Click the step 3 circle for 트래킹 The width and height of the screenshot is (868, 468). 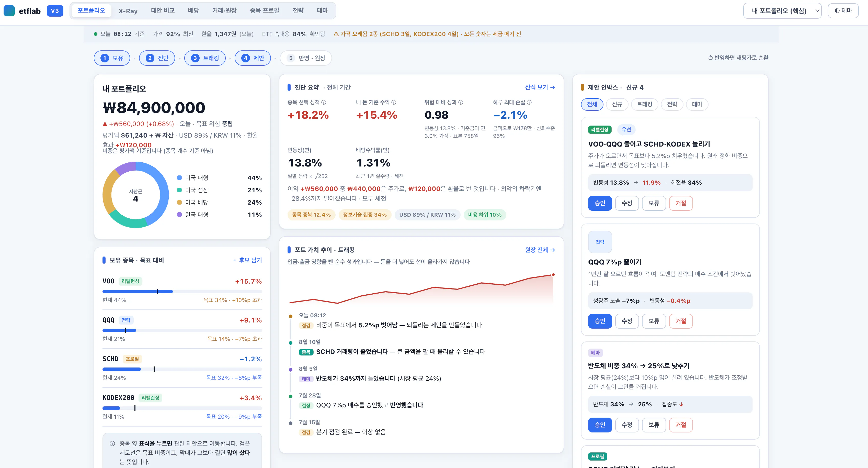coord(195,58)
